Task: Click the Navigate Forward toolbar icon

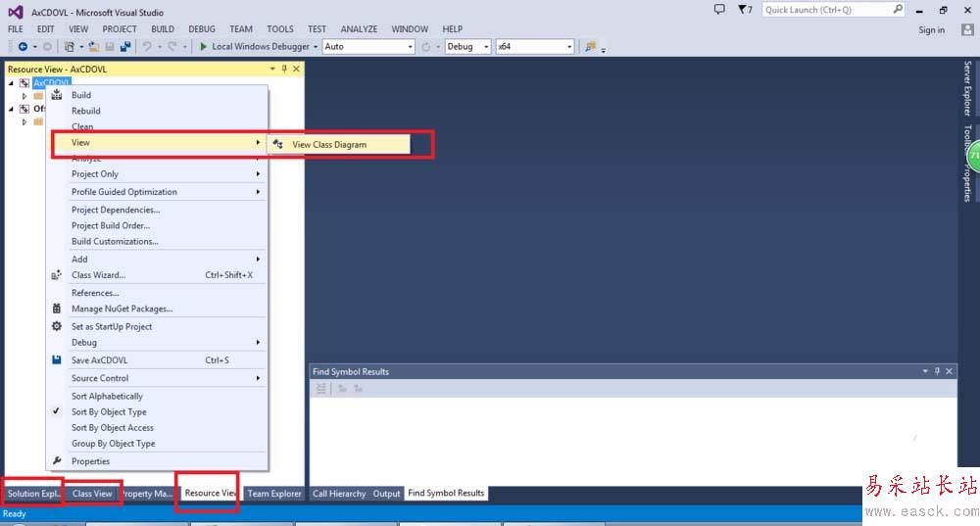Action: coord(47,47)
